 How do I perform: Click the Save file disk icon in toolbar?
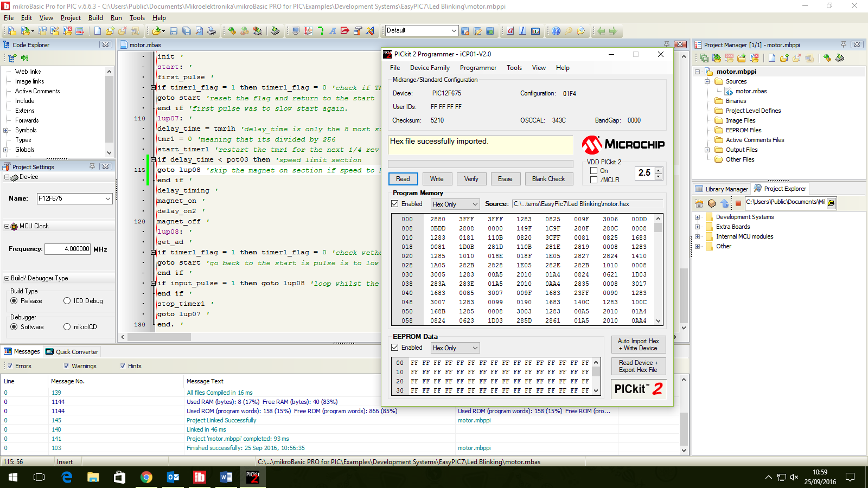click(174, 31)
